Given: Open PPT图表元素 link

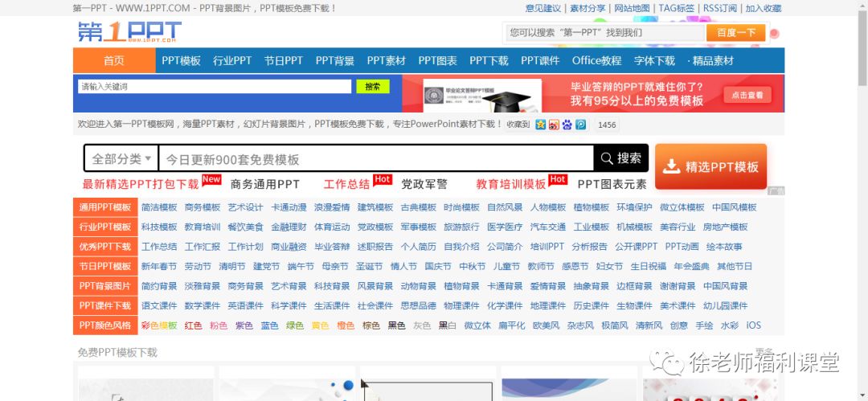Looking at the screenshot, I should [x=612, y=184].
